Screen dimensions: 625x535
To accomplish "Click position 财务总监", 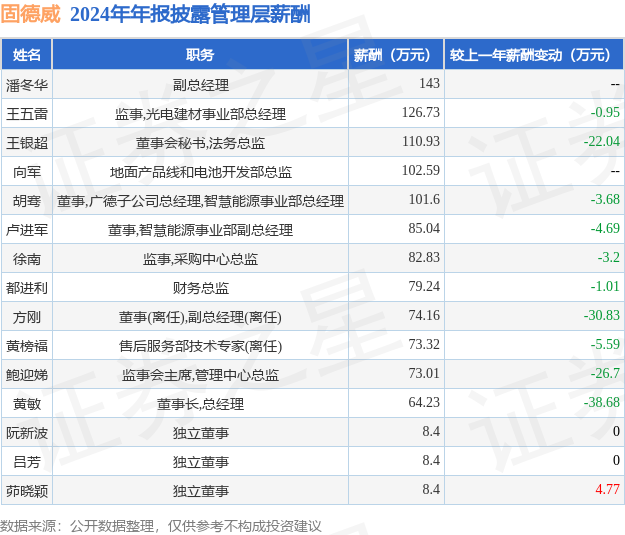I will coord(200,288).
